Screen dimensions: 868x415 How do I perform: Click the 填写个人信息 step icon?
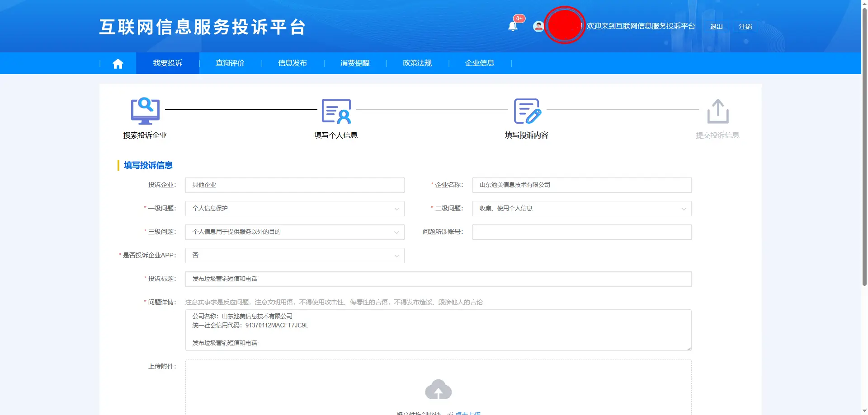[336, 111]
